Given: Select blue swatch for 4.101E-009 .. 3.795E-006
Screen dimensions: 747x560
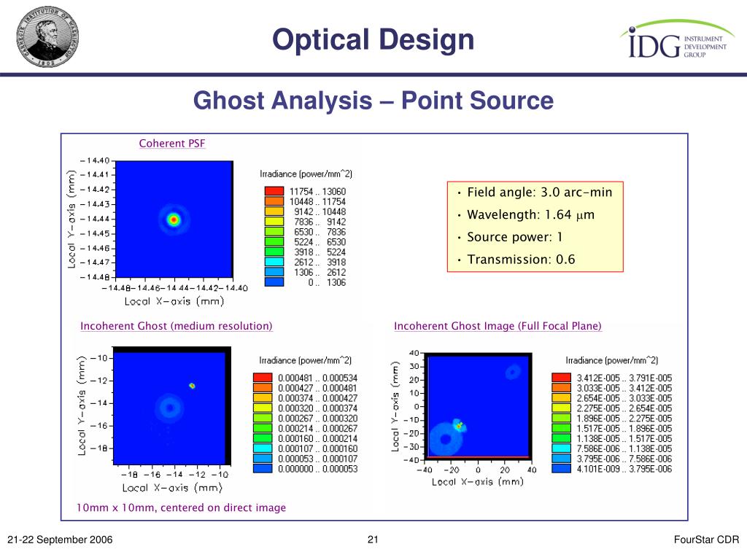Looking at the screenshot, I should [561, 469].
